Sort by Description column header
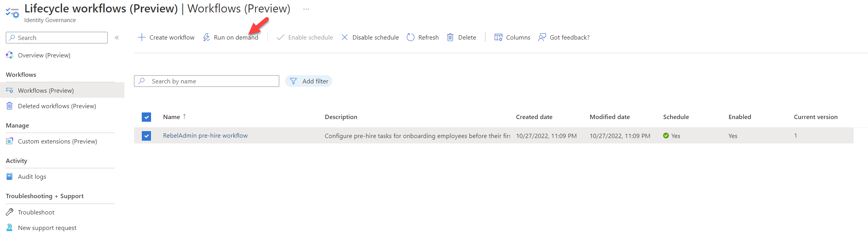This screenshot has height=247, width=868. (x=341, y=117)
